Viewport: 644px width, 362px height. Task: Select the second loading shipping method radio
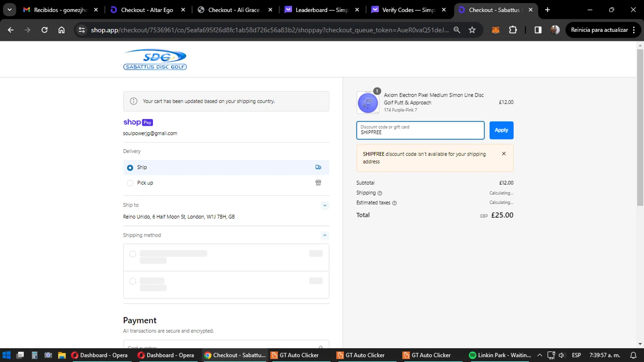[133, 281]
